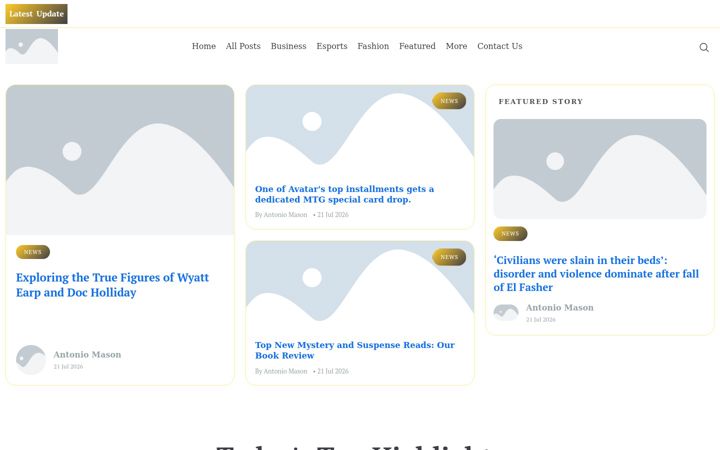The width and height of the screenshot is (720, 450).
Task: Click Antonio Mason avatar in Featured Story card
Action: pos(506,312)
